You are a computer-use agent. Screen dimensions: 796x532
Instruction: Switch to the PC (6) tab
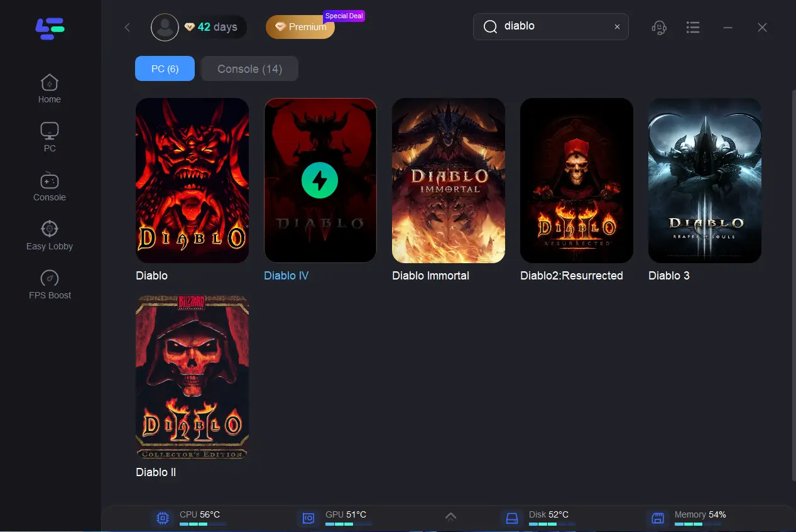[165, 68]
